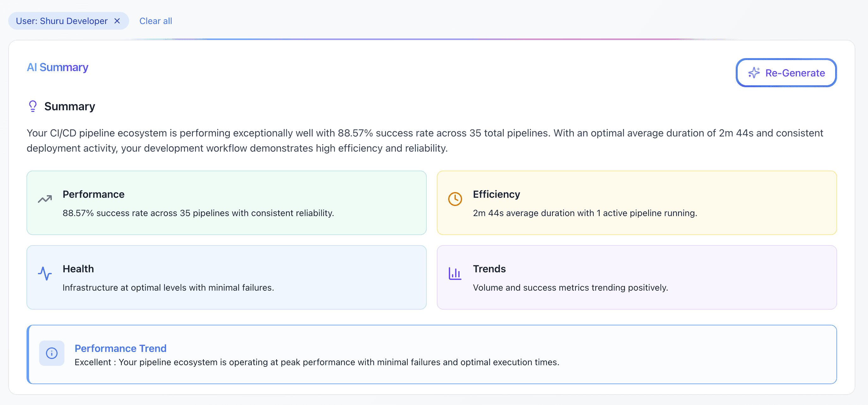Image resolution: width=868 pixels, height=405 pixels.
Task: Click the info icon by Performance Trend
Action: (51, 353)
